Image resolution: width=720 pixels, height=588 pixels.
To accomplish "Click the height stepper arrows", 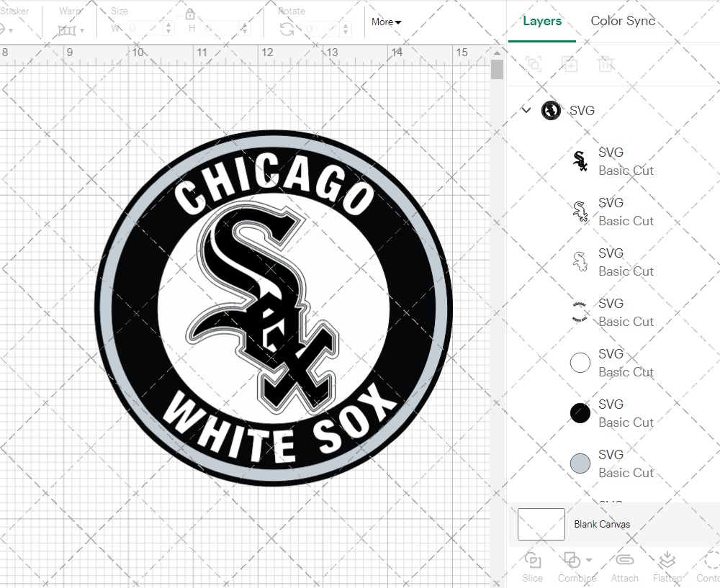I will coord(245,29).
